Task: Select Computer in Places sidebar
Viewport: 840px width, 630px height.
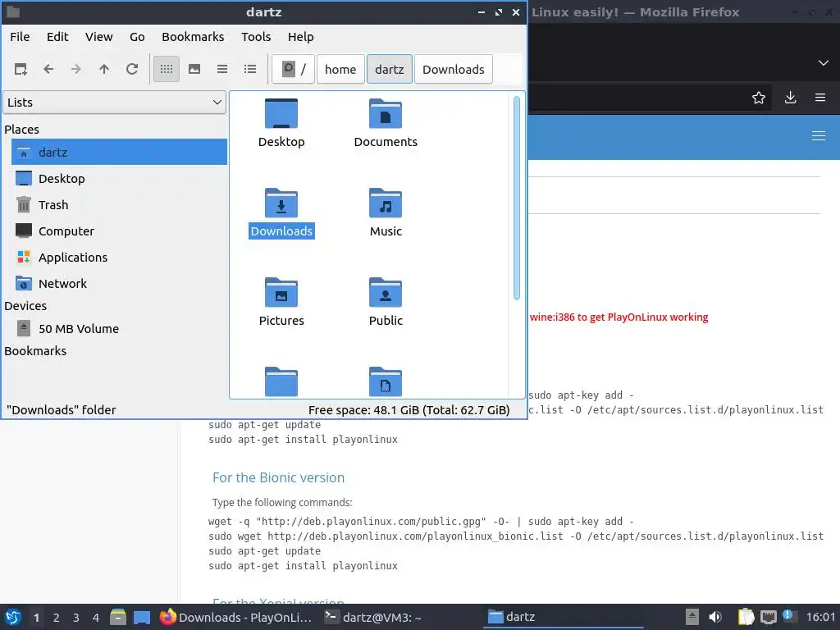Action: pyautogui.click(x=119, y=231)
